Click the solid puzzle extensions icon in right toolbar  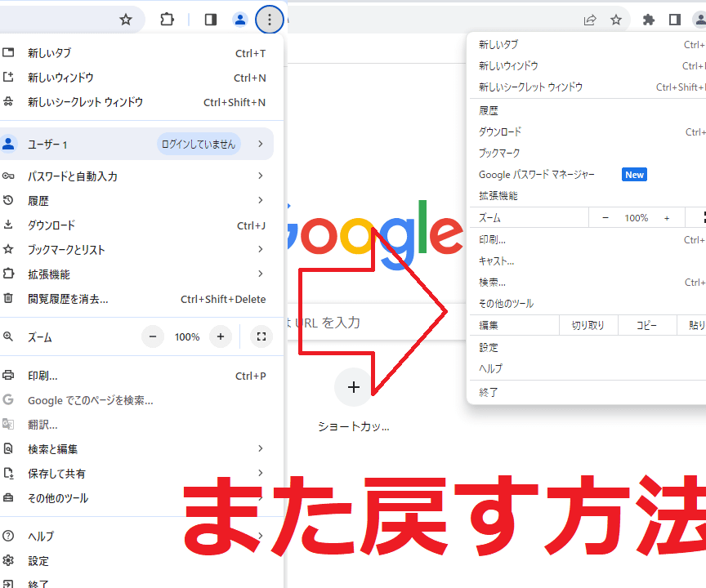point(648,20)
